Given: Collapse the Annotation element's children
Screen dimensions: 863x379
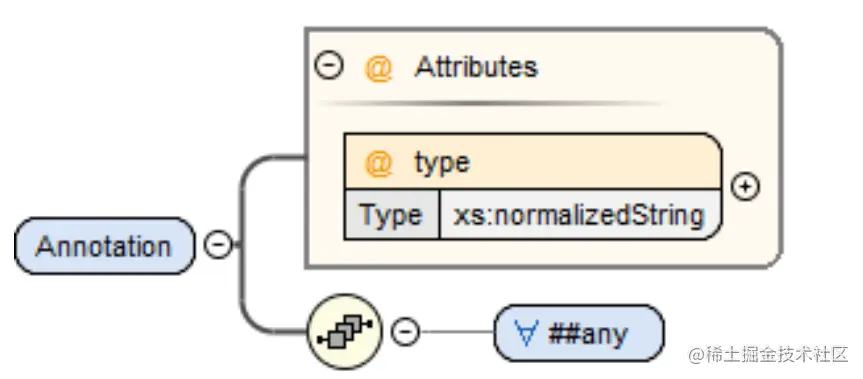Looking at the screenshot, I should point(218,244).
